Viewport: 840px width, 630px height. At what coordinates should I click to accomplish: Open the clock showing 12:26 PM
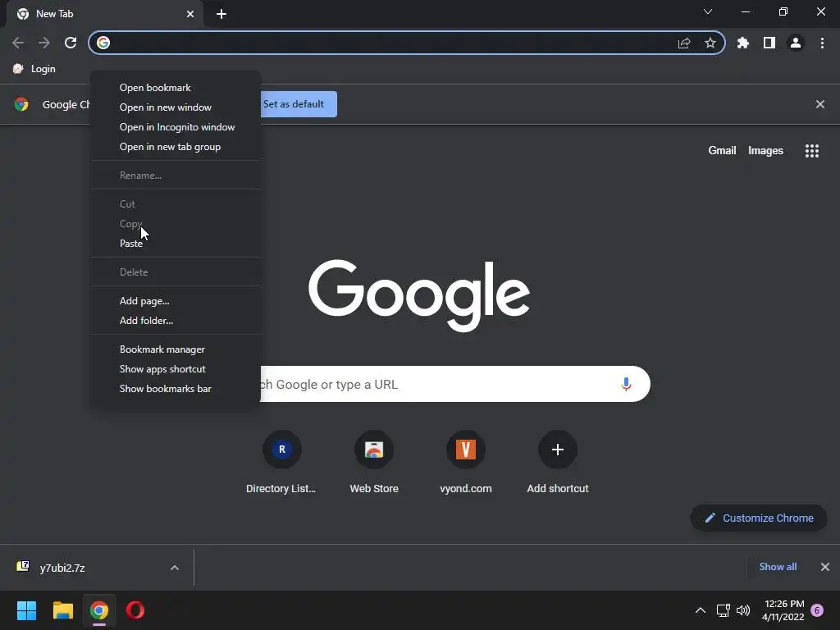click(783, 610)
